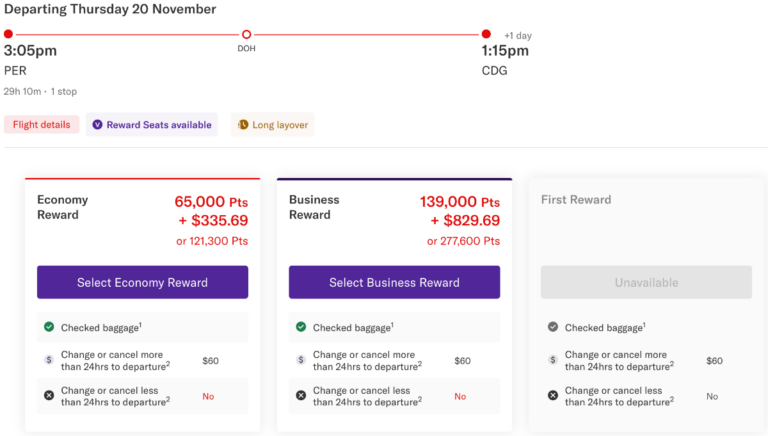This screenshot has width=768, height=436.
Task: Click the Long layover clock icon
Action: click(x=243, y=125)
